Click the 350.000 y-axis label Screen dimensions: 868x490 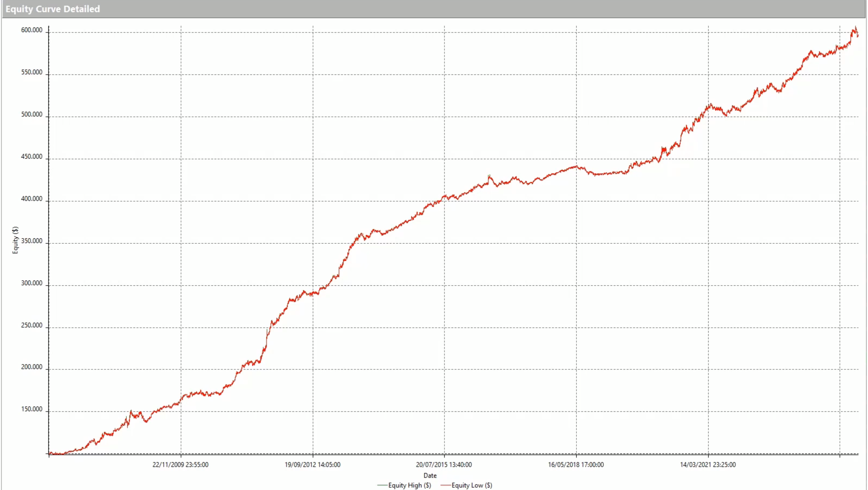click(32, 241)
